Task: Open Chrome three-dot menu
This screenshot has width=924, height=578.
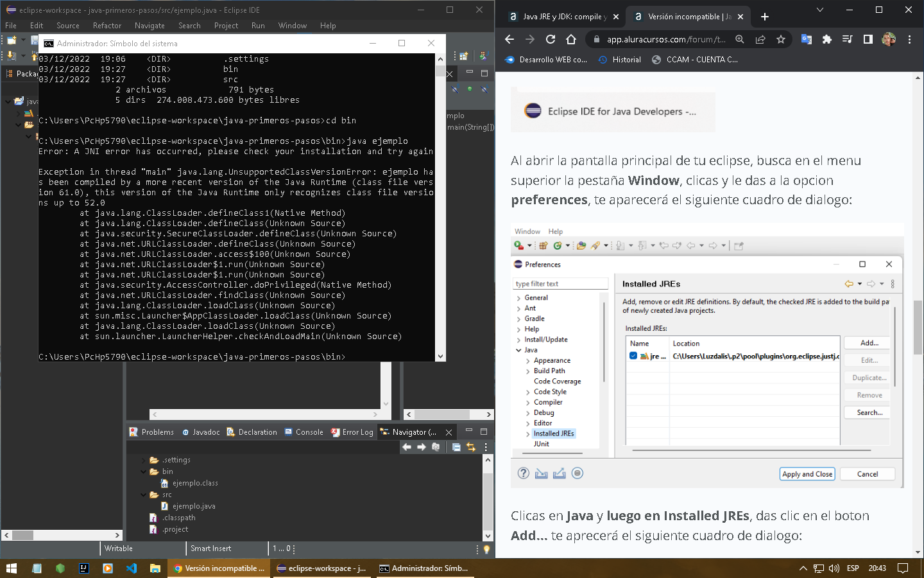Action: (x=909, y=39)
